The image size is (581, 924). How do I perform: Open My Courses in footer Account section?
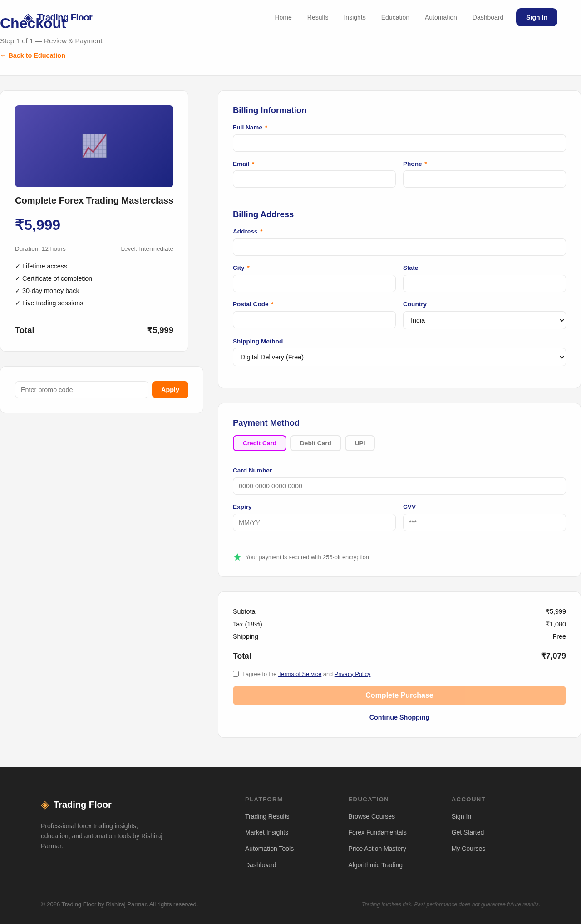pyautogui.click(x=468, y=849)
